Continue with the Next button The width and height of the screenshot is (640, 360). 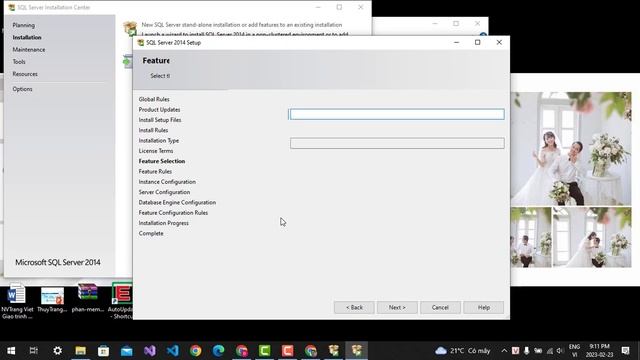[397, 307]
